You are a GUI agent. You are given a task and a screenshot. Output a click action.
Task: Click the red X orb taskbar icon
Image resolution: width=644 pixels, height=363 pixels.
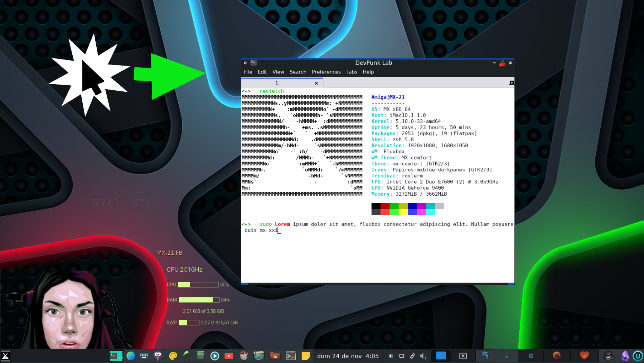557,355
